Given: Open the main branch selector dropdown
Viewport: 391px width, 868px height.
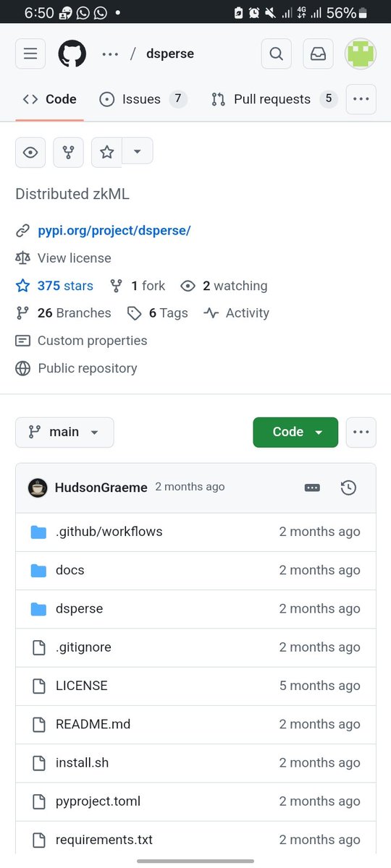Looking at the screenshot, I should click(x=64, y=432).
